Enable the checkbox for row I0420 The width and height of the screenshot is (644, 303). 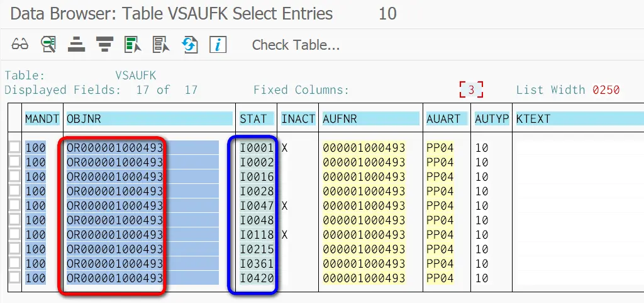click(x=15, y=277)
